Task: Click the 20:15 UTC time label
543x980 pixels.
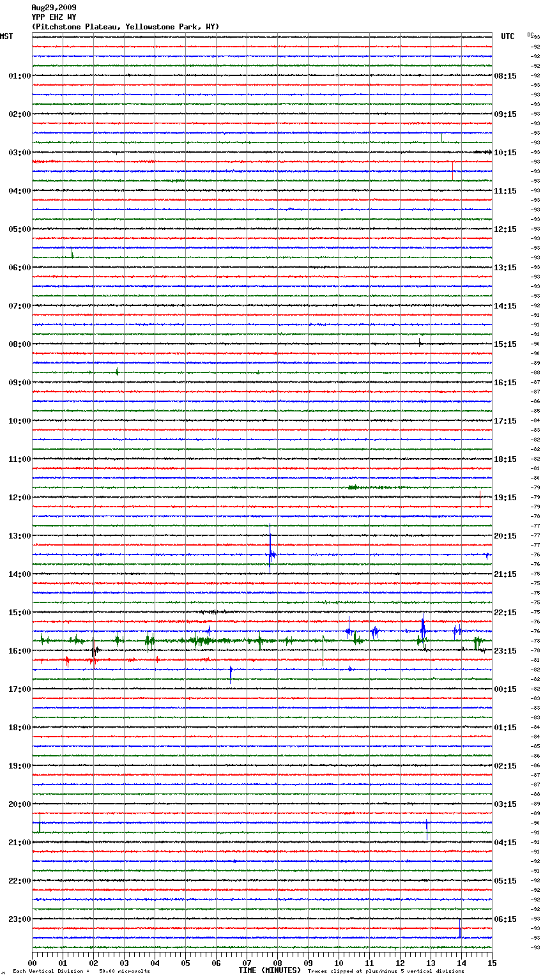Action: click(505, 536)
